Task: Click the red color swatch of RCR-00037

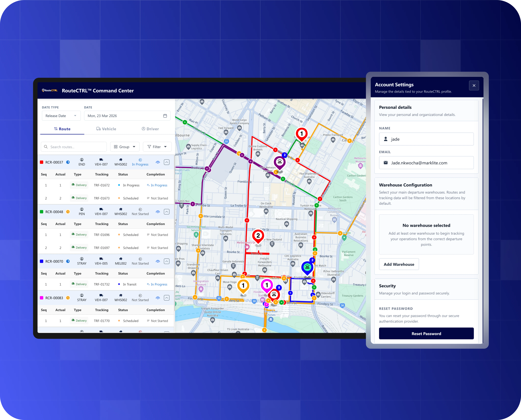Action: (x=42, y=162)
